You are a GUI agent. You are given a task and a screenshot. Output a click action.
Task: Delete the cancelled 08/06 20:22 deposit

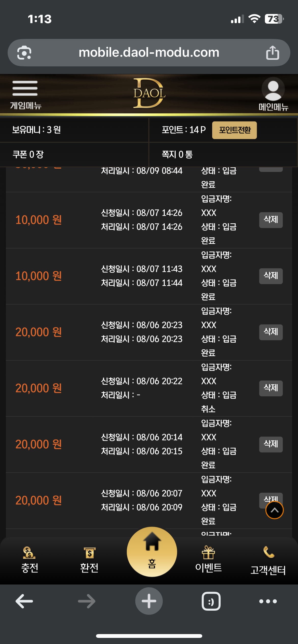pos(271,388)
